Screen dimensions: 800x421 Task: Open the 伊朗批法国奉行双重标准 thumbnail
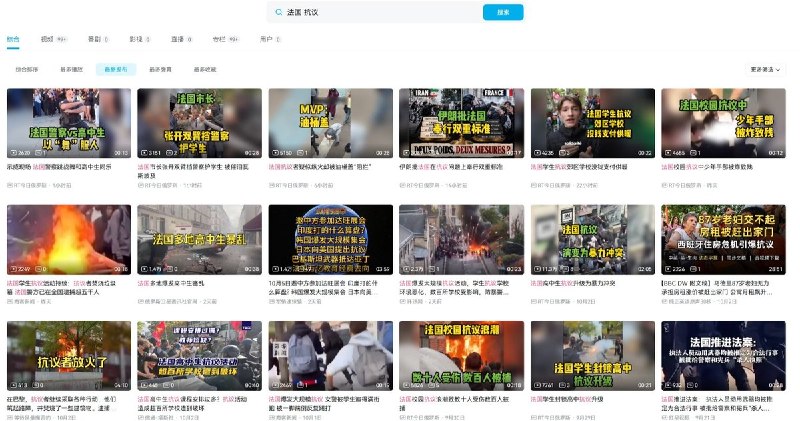click(461, 123)
